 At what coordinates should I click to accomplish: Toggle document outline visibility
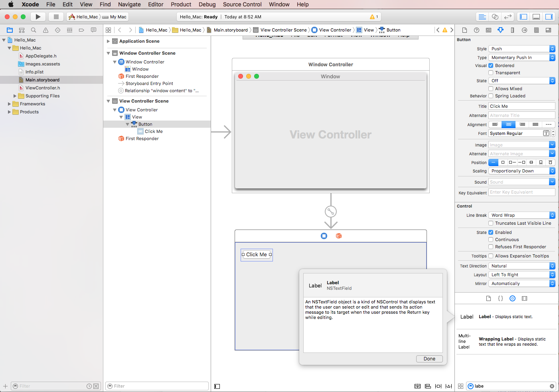(217, 386)
